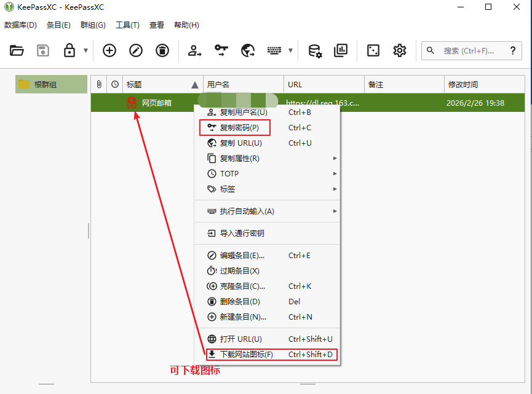Click the magnifier icon in search box
Image resolution: width=532 pixels, height=394 pixels.
[x=431, y=50]
